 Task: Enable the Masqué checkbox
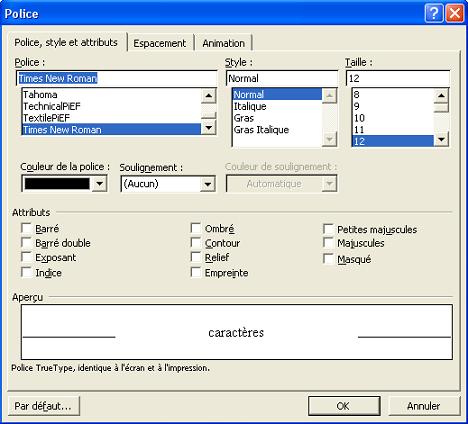tap(328, 259)
